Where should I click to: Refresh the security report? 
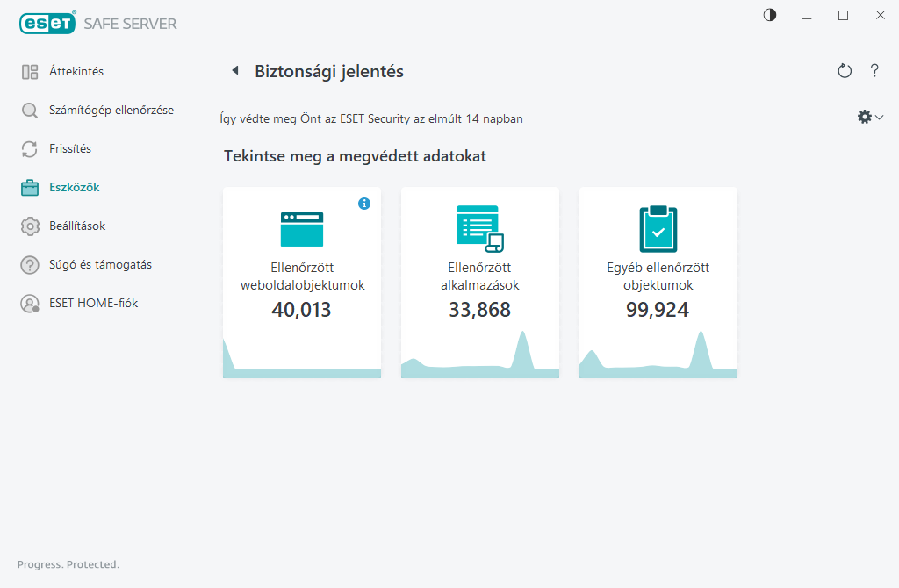coord(845,71)
